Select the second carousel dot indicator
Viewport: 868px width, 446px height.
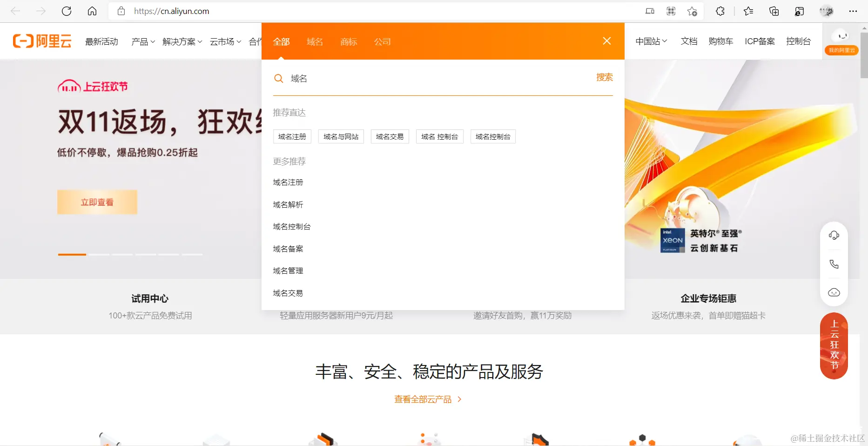99,255
